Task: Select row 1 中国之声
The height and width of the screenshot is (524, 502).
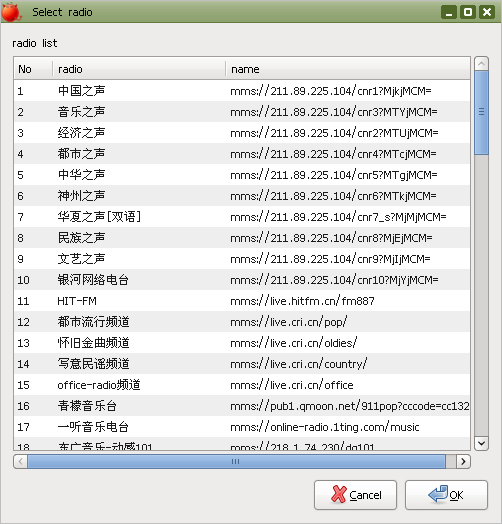Action: click(x=242, y=91)
